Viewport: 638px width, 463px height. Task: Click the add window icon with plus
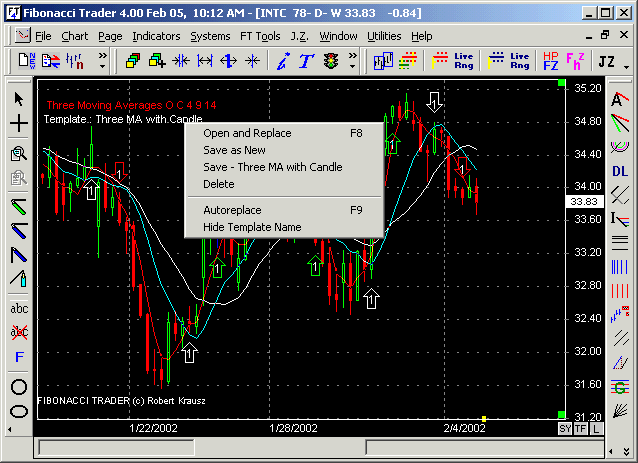tap(157, 61)
